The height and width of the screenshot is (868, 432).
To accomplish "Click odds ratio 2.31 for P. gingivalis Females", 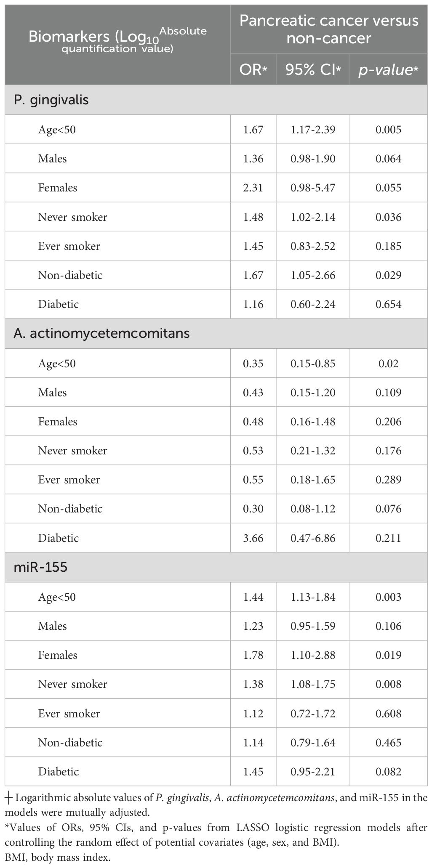I will 253,188.
